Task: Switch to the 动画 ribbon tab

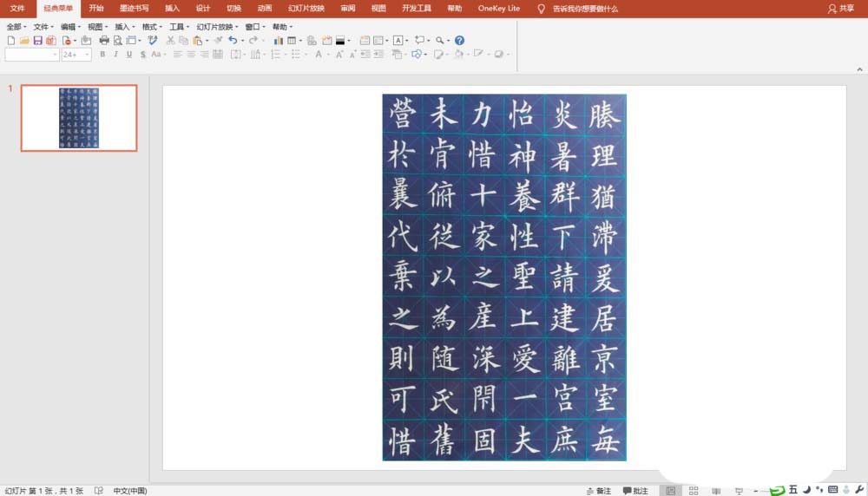Action: coord(265,9)
